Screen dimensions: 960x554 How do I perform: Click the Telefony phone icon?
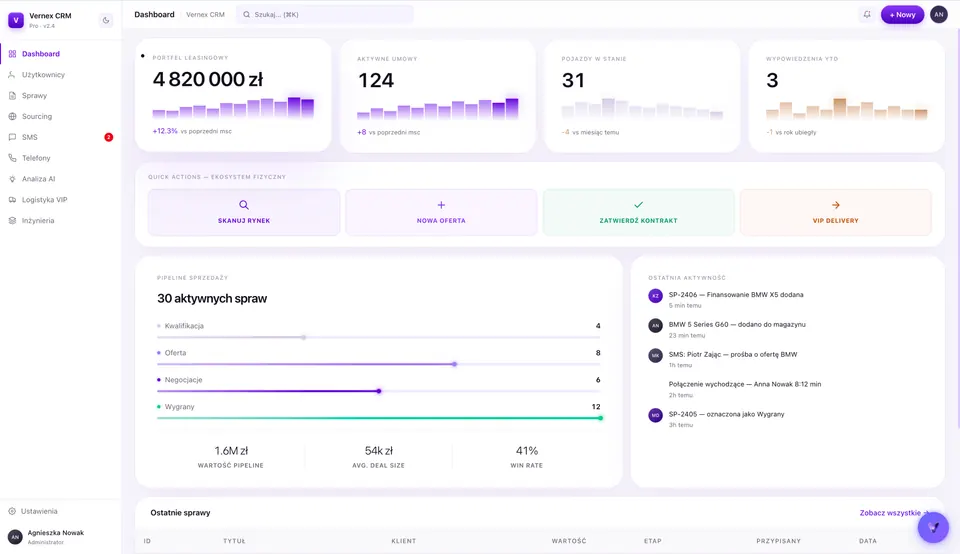[x=12, y=158]
